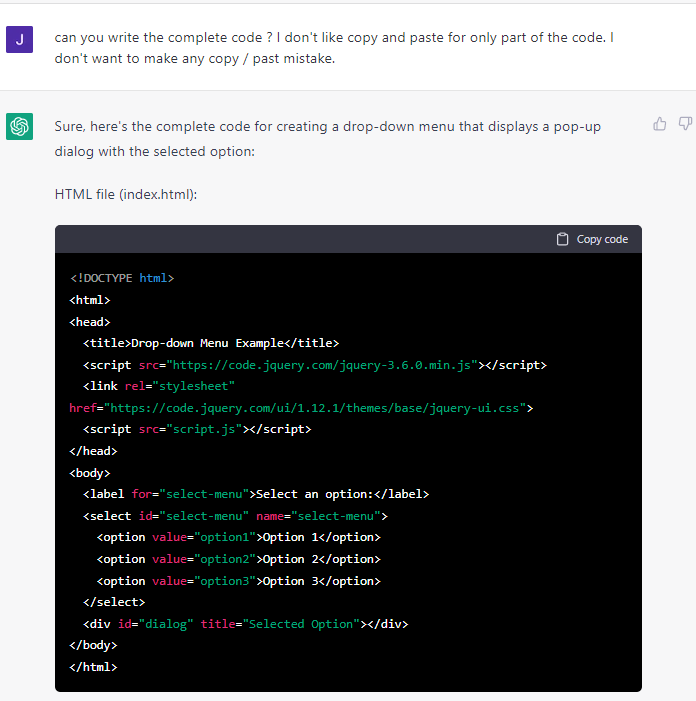The height and width of the screenshot is (701, 696).
Task: Click the closing </html> tag line
Action: pos(93,667)
